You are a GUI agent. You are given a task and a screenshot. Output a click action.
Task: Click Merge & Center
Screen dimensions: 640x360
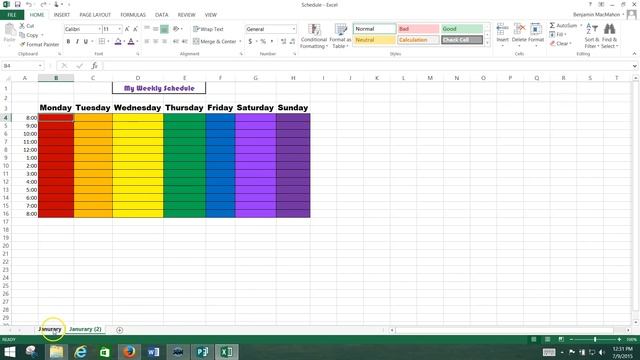(215, 41)
